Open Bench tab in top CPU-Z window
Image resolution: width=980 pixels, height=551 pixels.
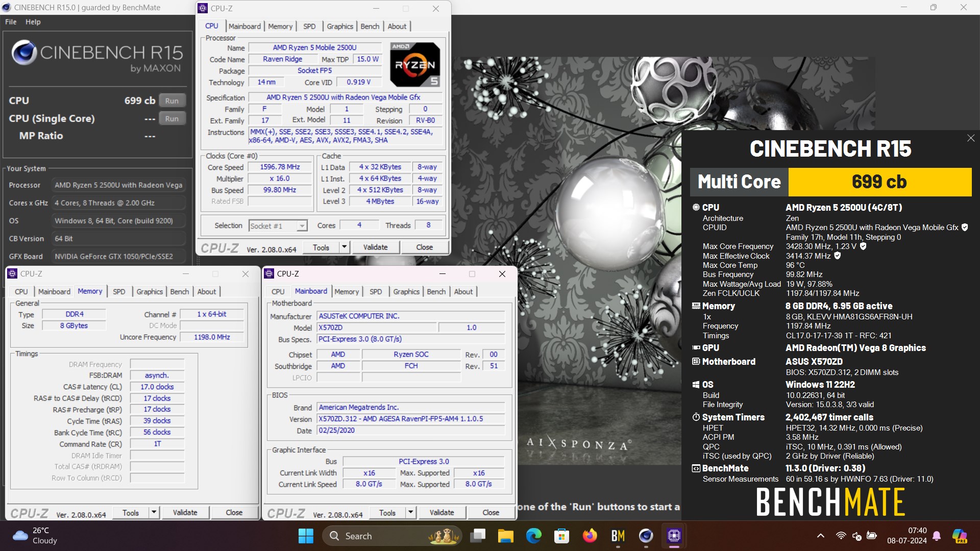(x=370, y=27)
